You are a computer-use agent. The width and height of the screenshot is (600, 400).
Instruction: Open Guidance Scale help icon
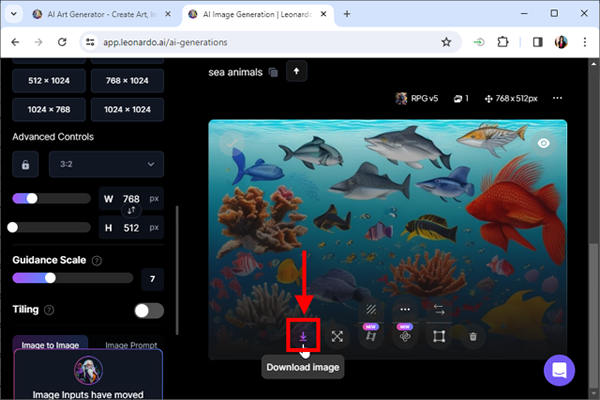[x=97, y=261]
